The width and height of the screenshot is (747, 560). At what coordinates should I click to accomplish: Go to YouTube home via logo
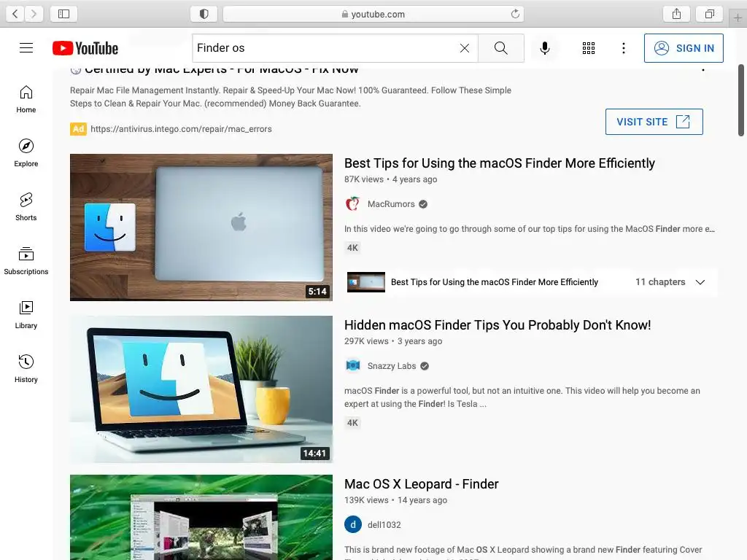pyautogui.click(x=85, y=48)
